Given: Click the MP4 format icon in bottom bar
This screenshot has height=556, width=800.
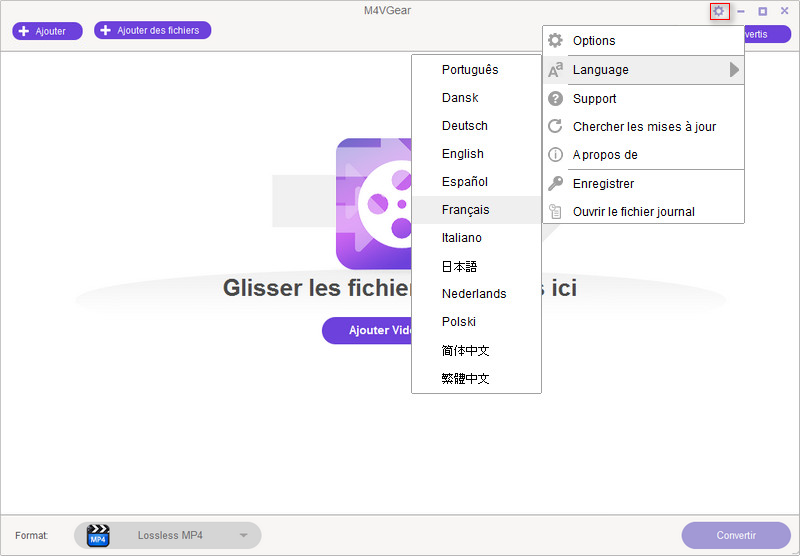Looking at the screenshot, I should 98,535.
